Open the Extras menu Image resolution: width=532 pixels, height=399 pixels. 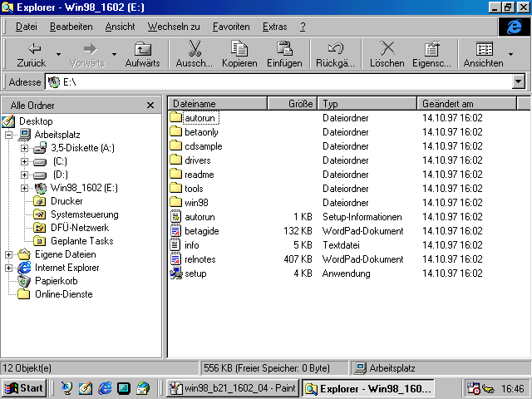[x=275, y=27]
